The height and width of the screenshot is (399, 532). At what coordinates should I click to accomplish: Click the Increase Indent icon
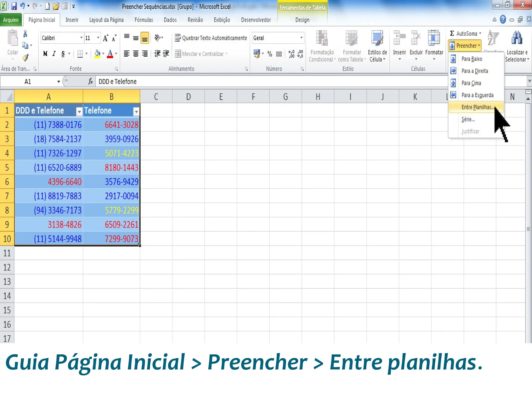pyautogui.click(x=166, y=54)
